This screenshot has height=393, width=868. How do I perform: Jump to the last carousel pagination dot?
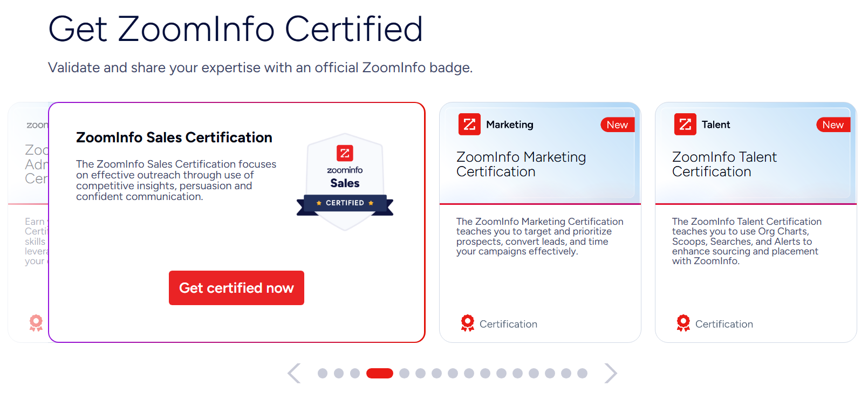pyautogui.click(x=582, y=373)
